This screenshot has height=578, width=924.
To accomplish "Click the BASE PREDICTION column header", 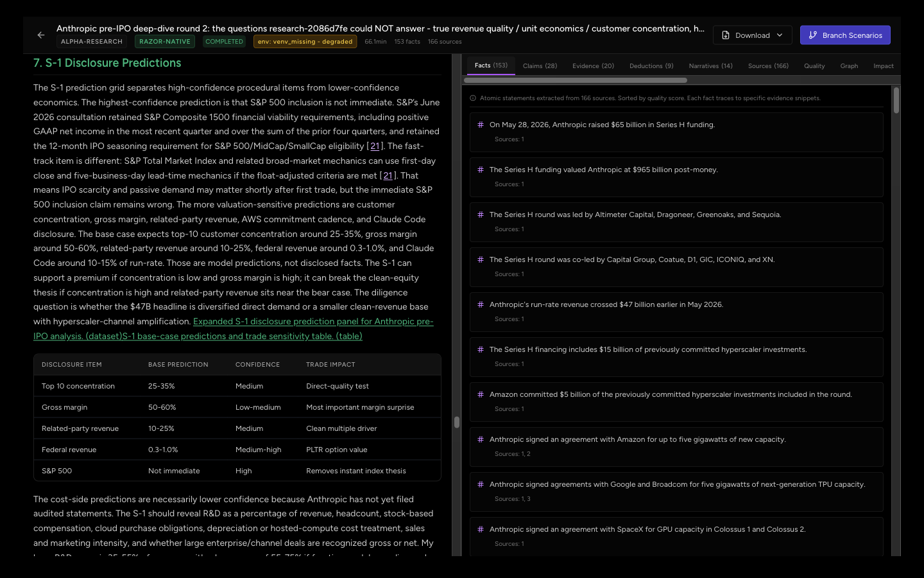I will click(178, 365).
